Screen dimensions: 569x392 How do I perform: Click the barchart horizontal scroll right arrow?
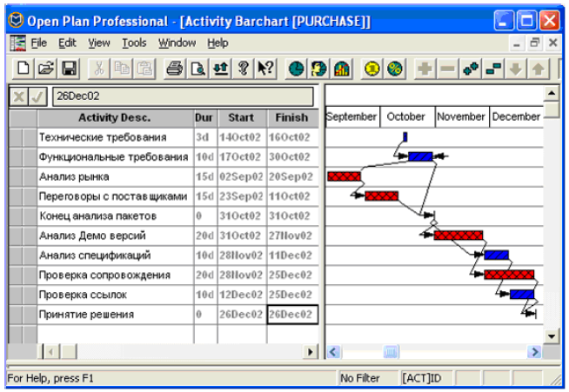(x=534, y=352)
